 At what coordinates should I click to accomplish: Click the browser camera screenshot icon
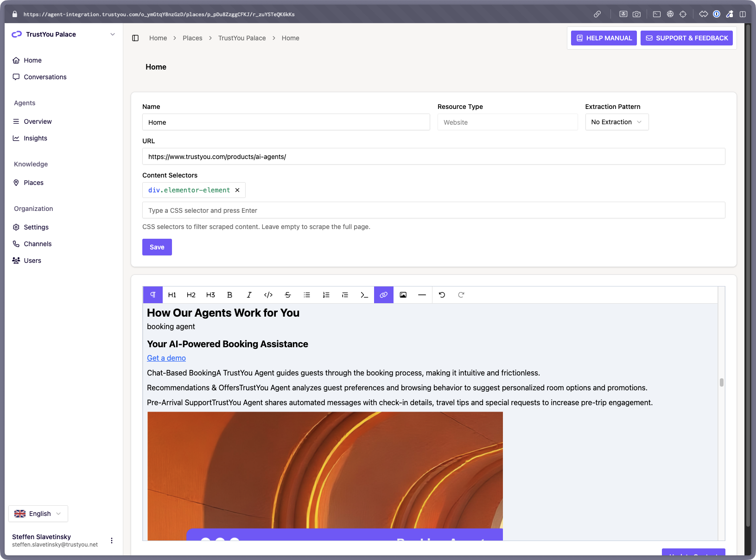tap(637, 14)
